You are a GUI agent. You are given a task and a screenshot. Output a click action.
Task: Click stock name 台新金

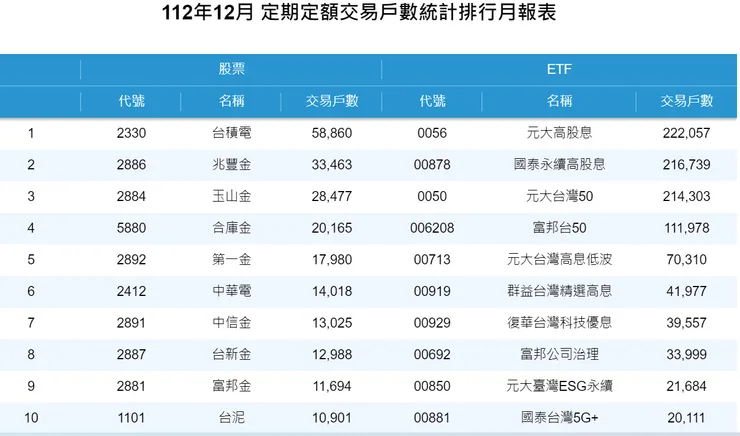(231, 354)
